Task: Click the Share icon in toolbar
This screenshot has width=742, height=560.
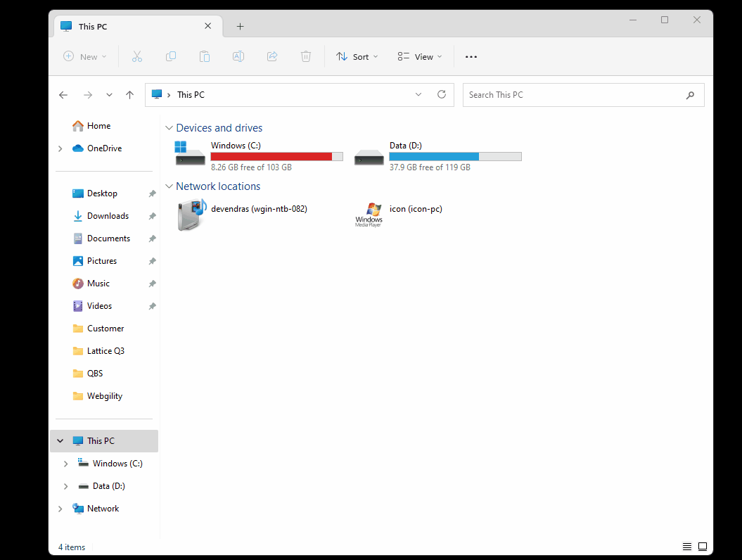Action: (x=272, y=57)
